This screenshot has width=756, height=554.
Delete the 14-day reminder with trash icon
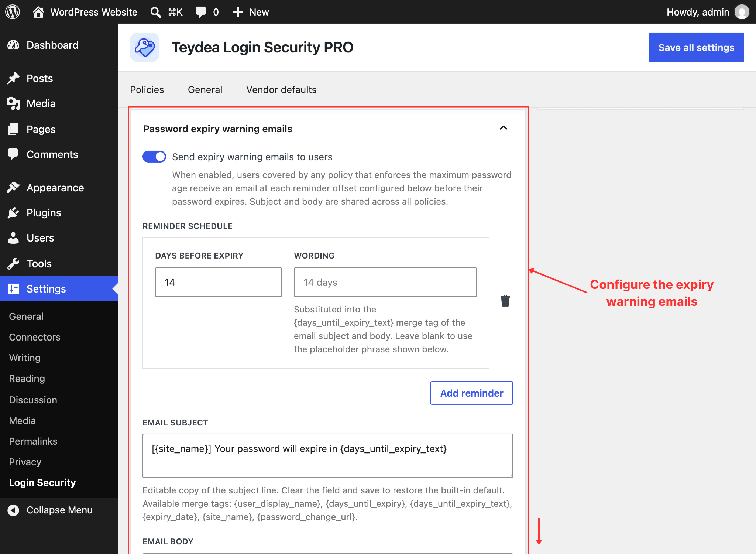(x=505, y=301)
